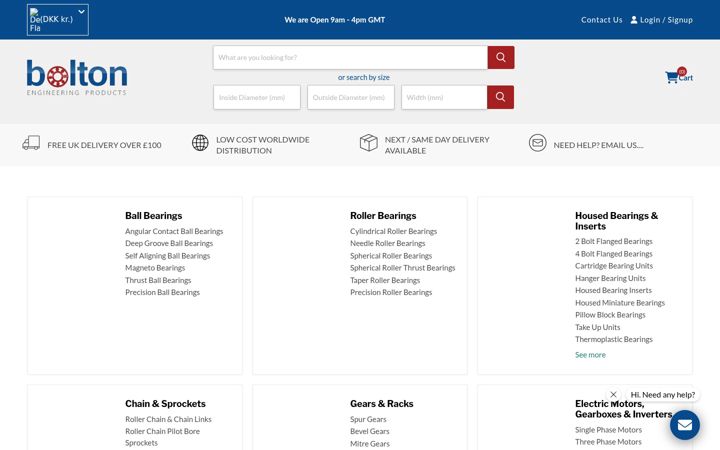Open Needle Roller Bearings link

click(x=388, y=243)
